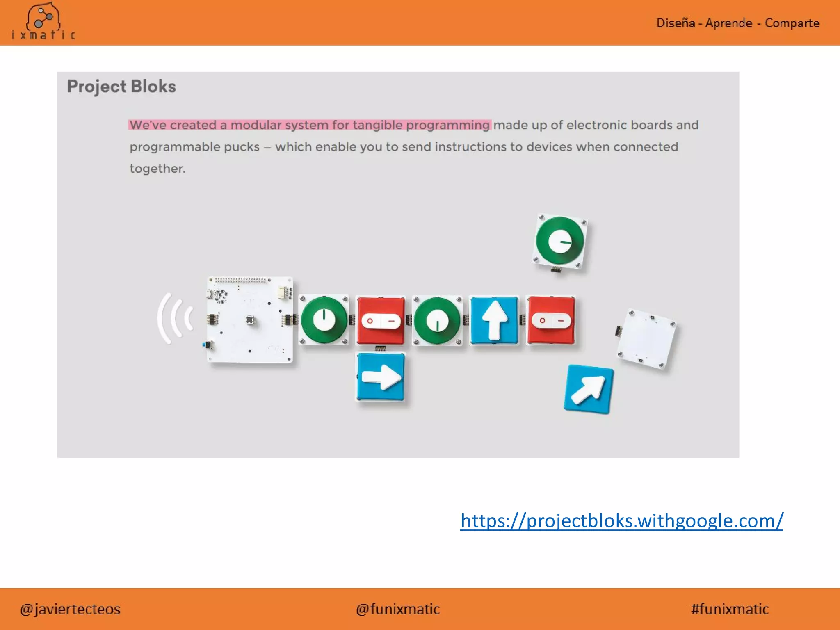Click the Diseña - Aprende - Comparte tagline
The image size is (840, 630).
[x=737, y=23]
